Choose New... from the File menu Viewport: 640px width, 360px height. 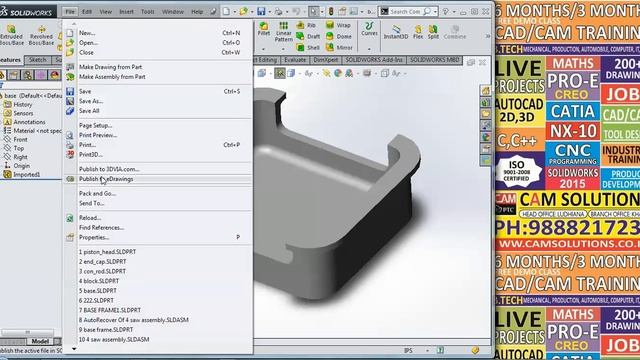158,33
